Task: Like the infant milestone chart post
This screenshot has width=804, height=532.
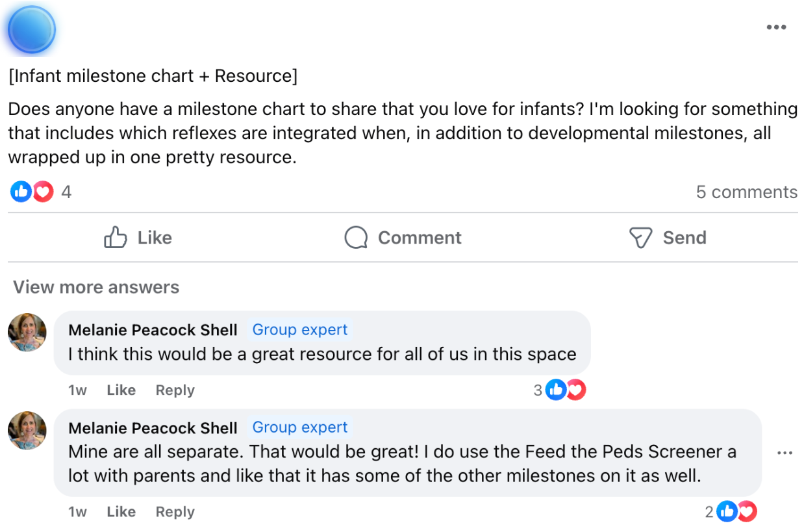Action: 138,238
